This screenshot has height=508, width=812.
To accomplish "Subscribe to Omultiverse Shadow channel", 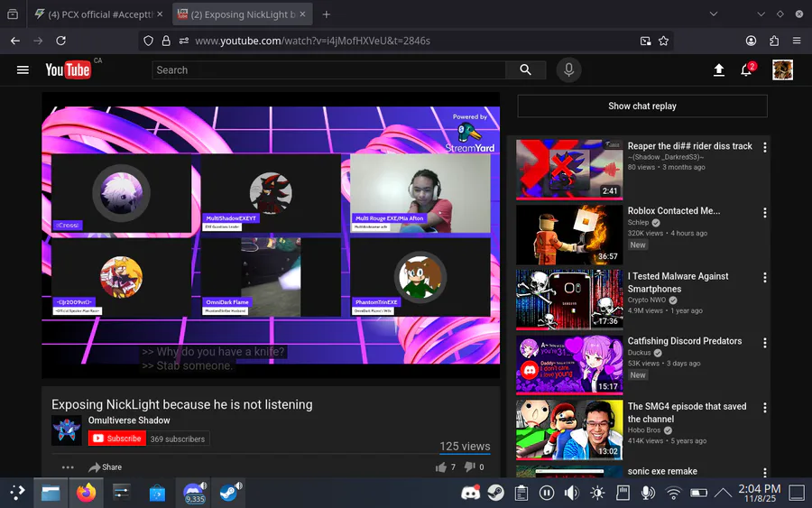I will point(117,439).
